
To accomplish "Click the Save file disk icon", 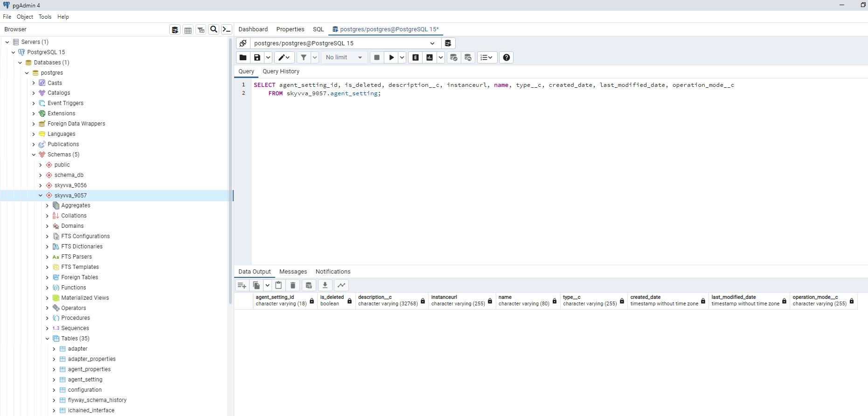I will point(257,57).
